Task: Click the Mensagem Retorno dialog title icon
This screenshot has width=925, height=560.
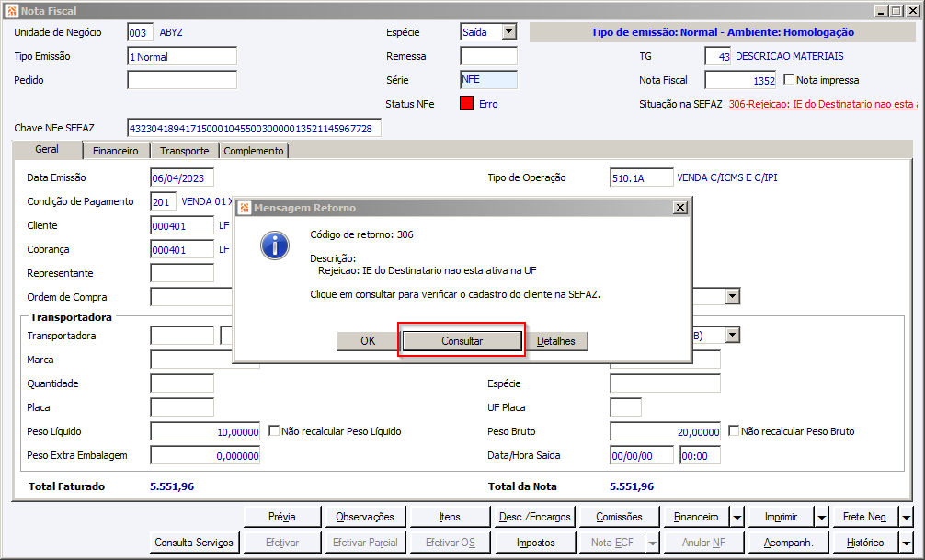Action: [245, 208]
